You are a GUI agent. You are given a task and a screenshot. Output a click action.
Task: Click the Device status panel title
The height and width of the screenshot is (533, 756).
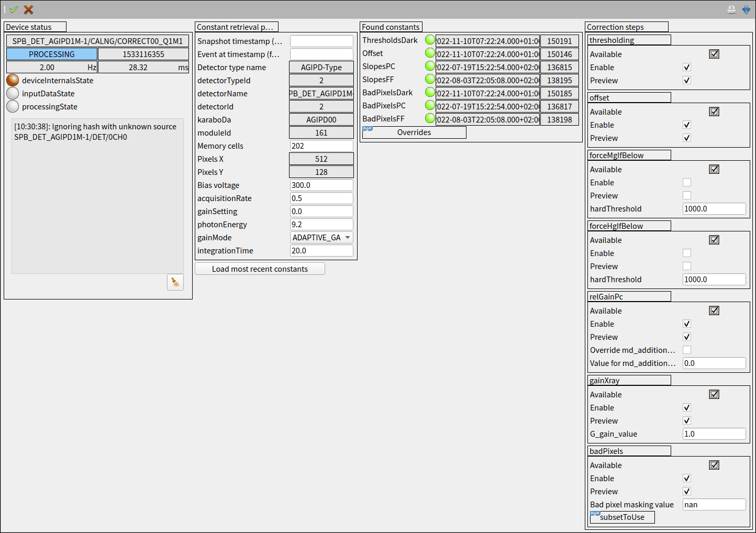click(x=35, y=27)
